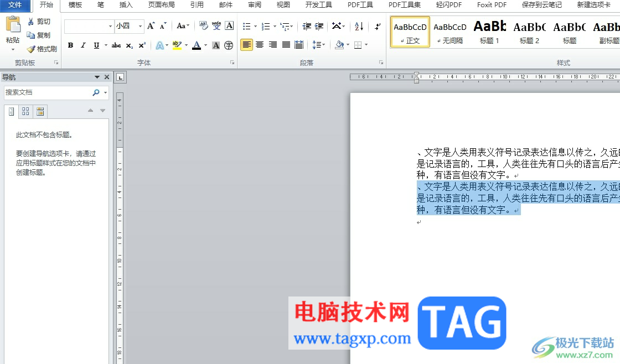Go to next result arrow in navigation
Viewport: 620px width, 364px height.
point(103,111)
